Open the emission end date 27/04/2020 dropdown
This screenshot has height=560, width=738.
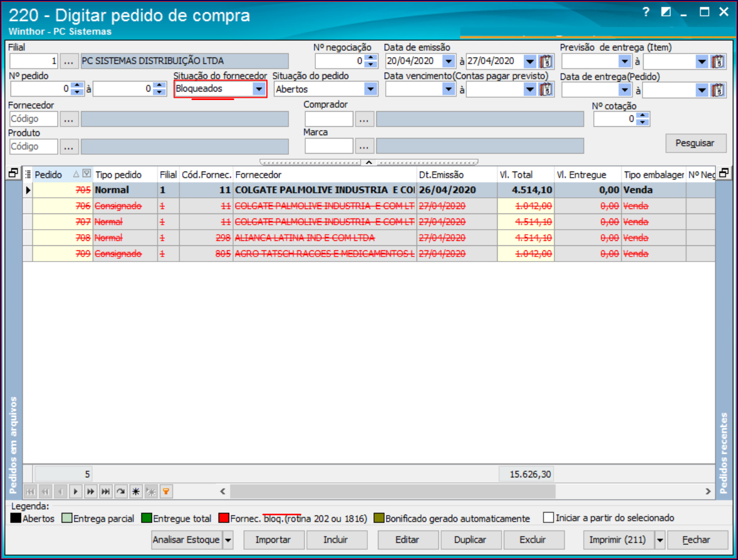click(530, 61)
